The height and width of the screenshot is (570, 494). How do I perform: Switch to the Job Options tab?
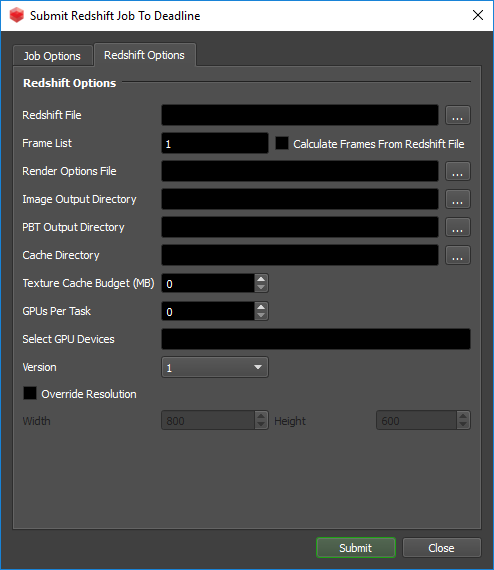[52, 56]
